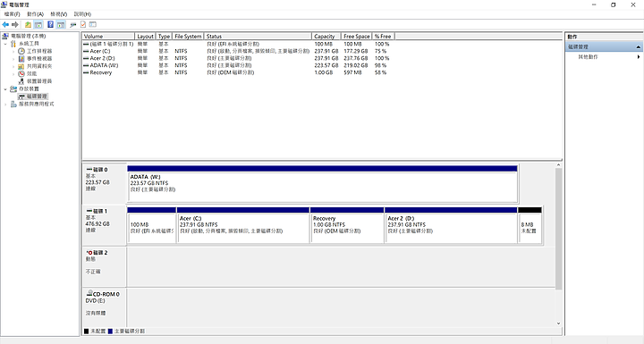Screen dimensions: 644x344
Task: Open the 檢視(V) menu
Action: point(59,14)
